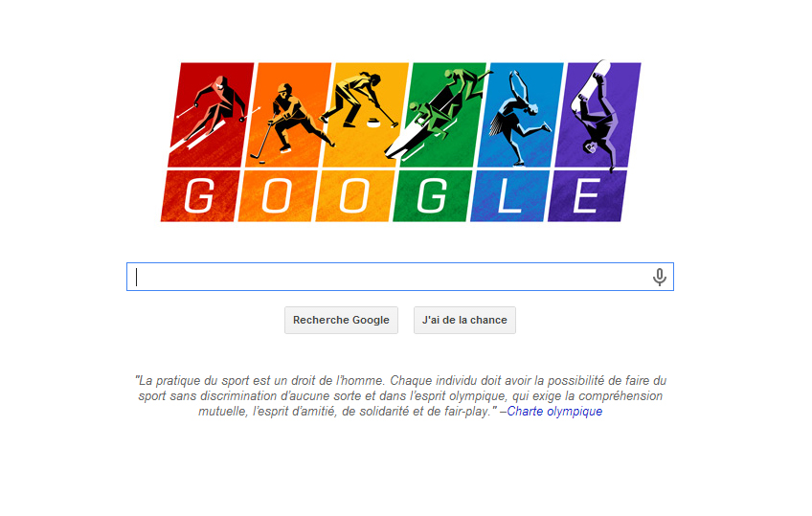
Task: Click the orange first letter O tile
Action: click(277, 196)
